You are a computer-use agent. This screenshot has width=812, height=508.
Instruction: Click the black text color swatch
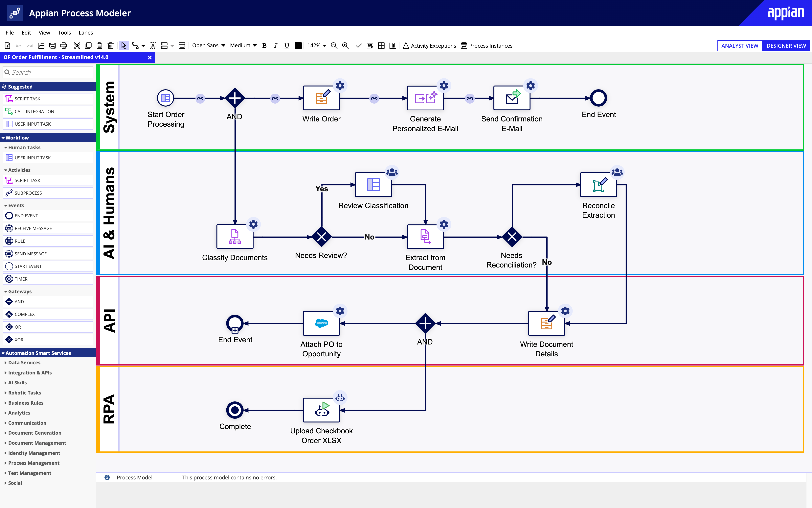click(298, 46)
